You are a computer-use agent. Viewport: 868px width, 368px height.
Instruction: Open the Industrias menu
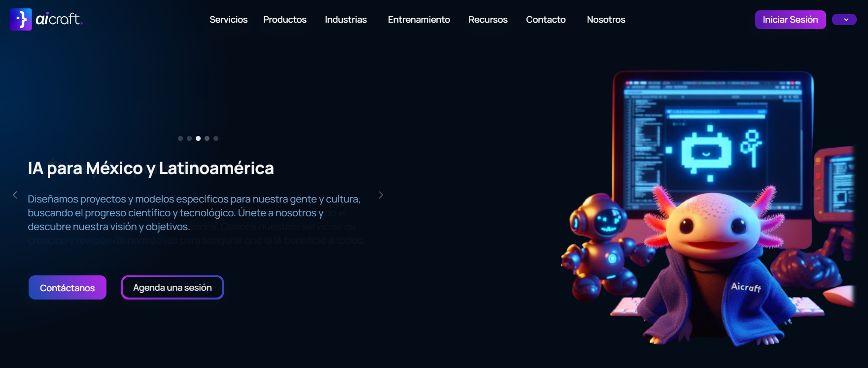[346, 20]
